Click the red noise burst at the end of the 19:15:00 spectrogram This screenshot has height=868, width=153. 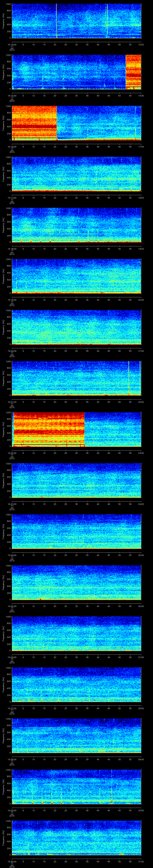(x=133, y=72)
